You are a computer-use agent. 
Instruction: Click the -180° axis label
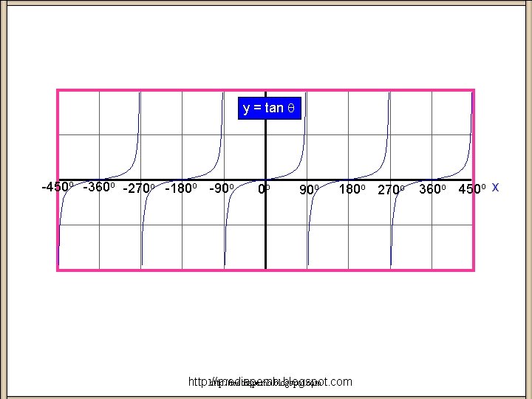pyautogui.click(x=181, y=188)
